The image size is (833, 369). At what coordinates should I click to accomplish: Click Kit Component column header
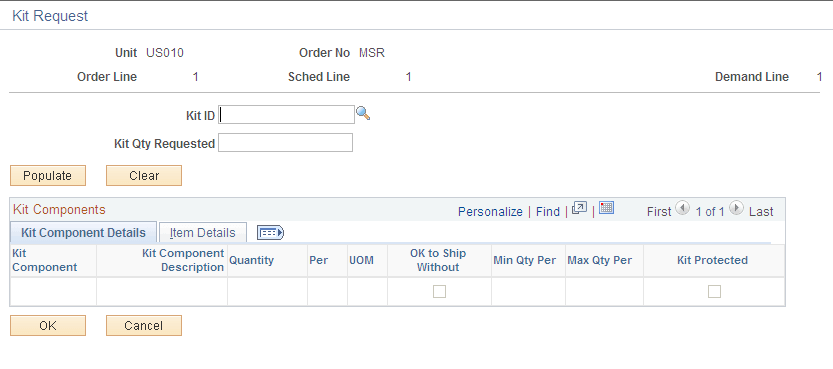click(45, 261)
